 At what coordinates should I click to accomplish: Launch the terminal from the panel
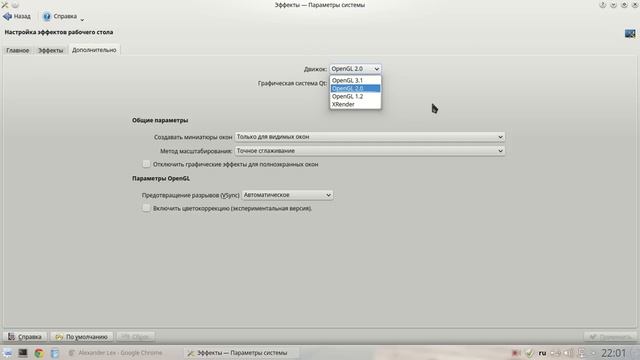point(23,353)
